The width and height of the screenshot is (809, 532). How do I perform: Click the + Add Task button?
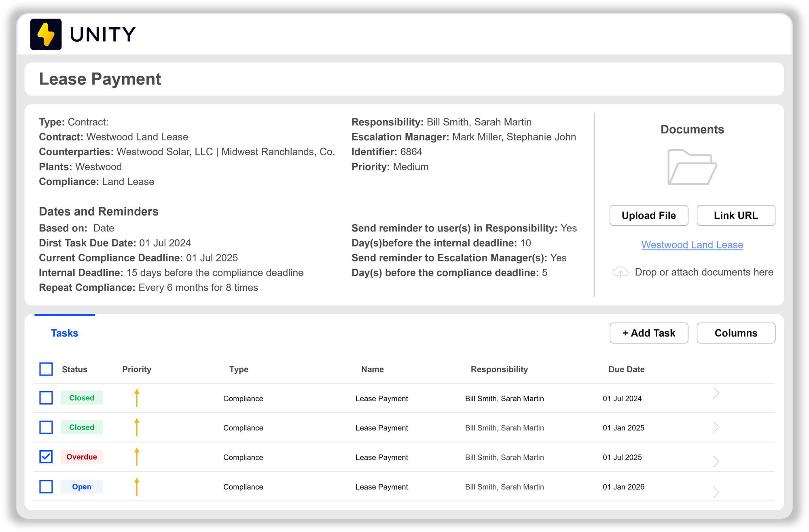[649, 333]
